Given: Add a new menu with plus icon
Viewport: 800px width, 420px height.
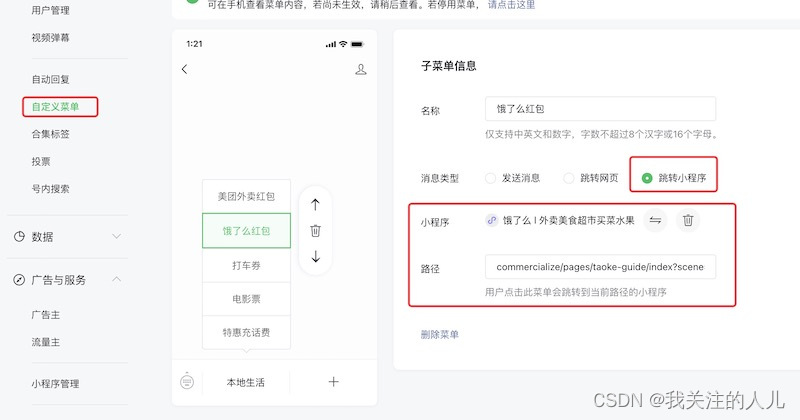Looking at the screenshot, I should tap(333, 382).
